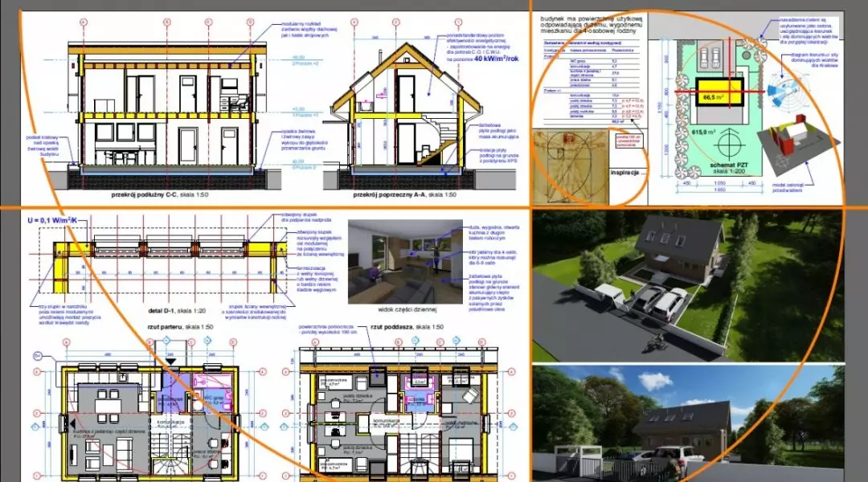Click the D-1 detail reference tag near floor plan
Screen dimensions: 868x482
tap(39, 356)
